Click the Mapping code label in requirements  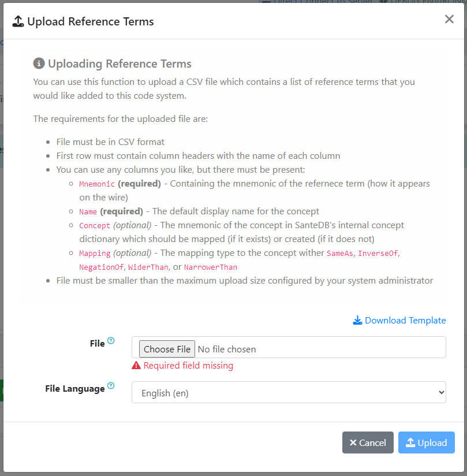coord(95,254)
